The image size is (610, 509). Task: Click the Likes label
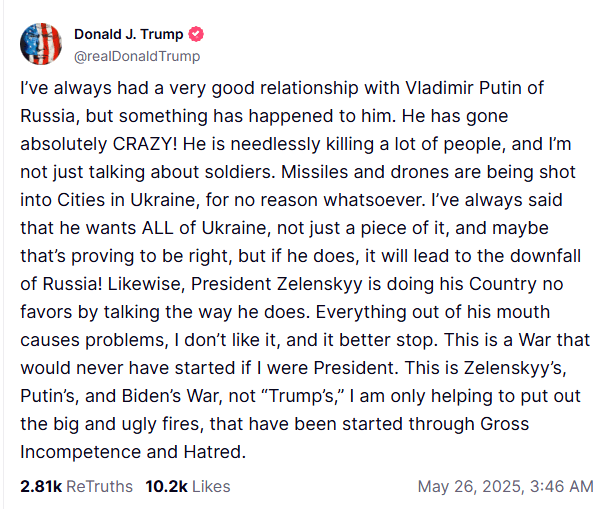click(212, 487)
